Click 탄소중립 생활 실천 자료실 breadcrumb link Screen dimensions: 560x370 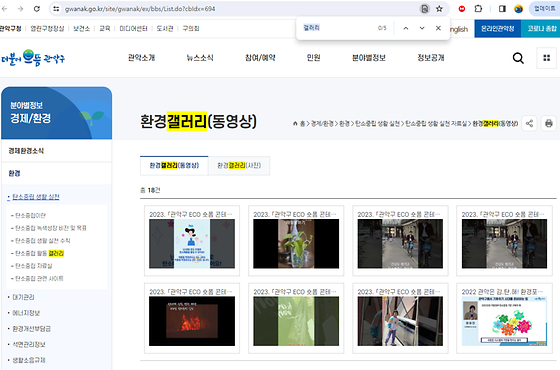pyautogui.click(x=436, y=124)
